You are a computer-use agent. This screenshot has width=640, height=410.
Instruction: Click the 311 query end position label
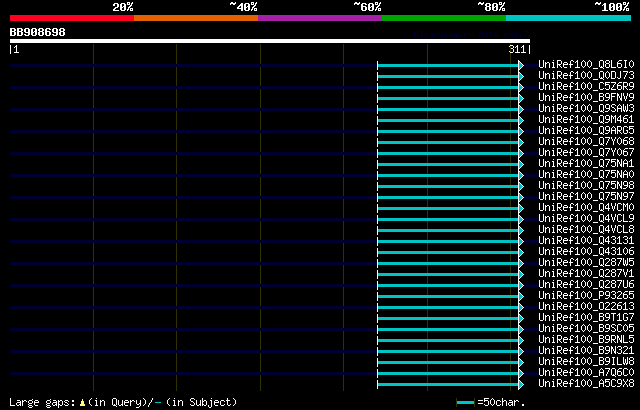coord(517,49)
